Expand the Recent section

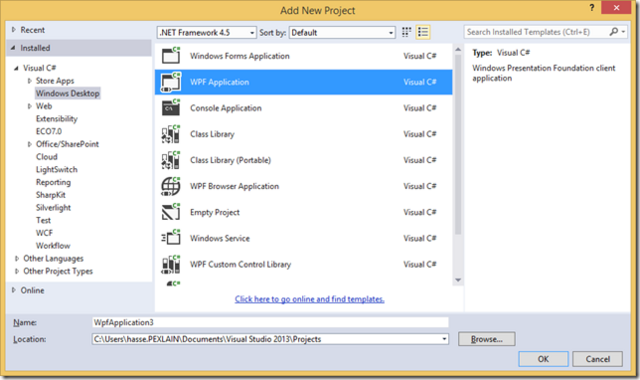coord(14,30)
